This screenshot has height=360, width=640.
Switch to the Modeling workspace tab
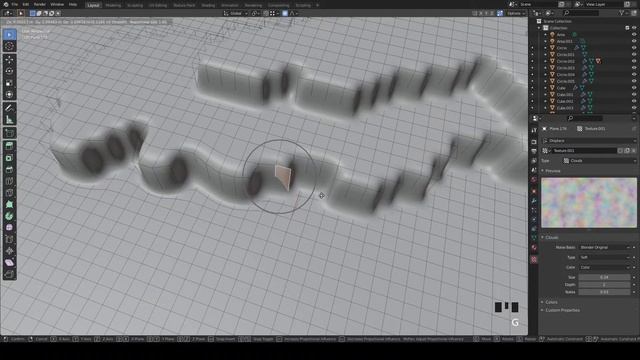[x=113, y=5]
